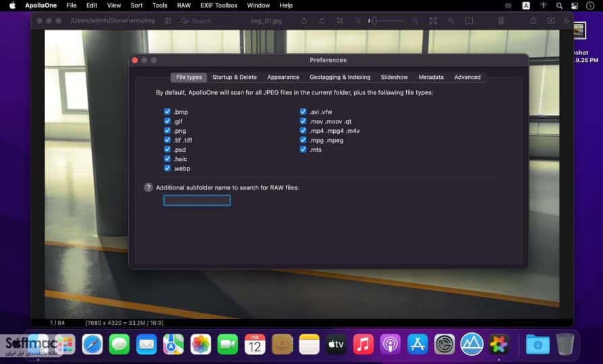
Task: Open App Store from the Dock
Action: tap(418, 344)
